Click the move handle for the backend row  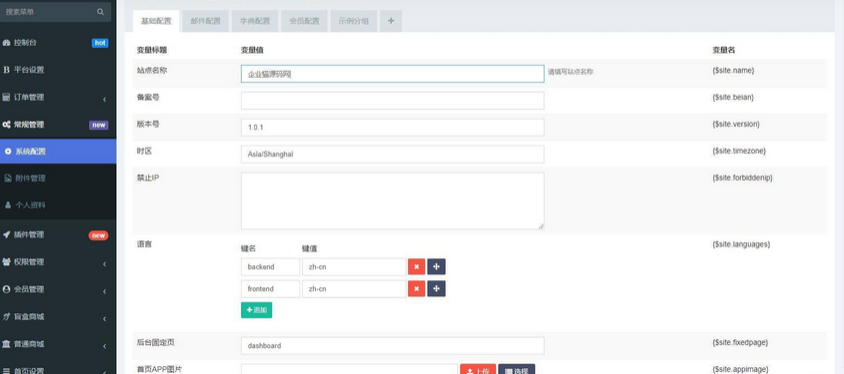(x=437, y=267)
